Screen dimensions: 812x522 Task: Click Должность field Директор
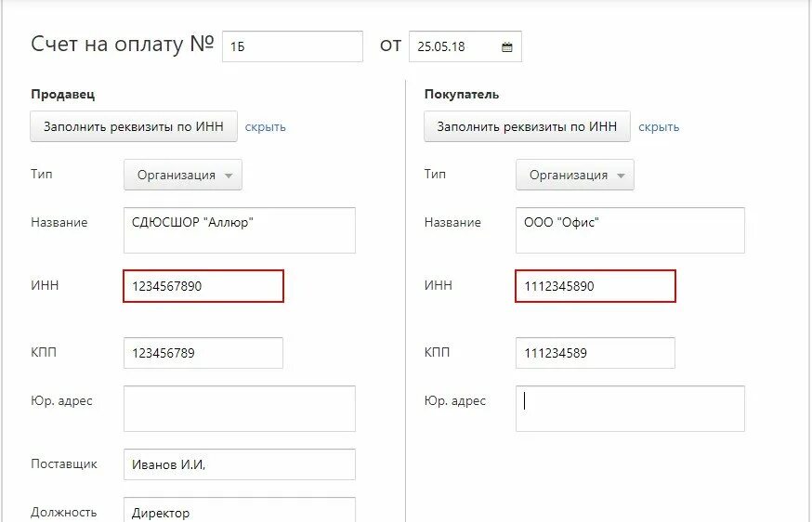(x=240, y=510)
